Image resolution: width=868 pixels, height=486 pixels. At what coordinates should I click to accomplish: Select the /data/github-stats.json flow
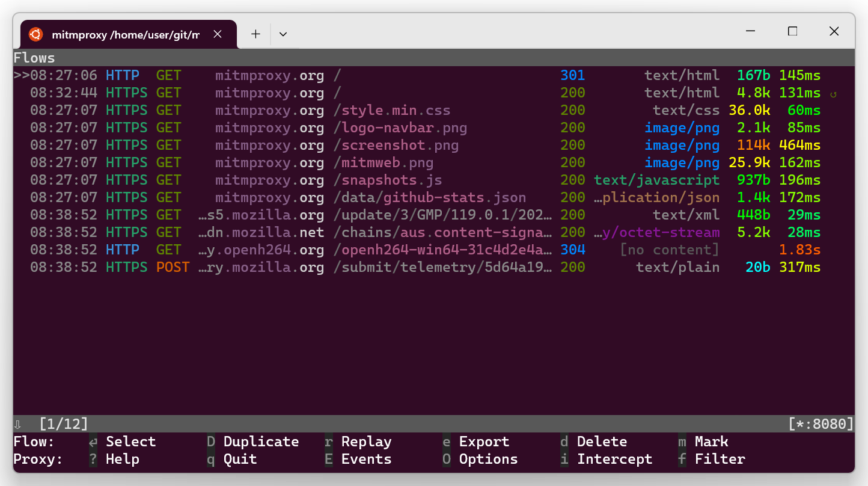coord(434,197)
